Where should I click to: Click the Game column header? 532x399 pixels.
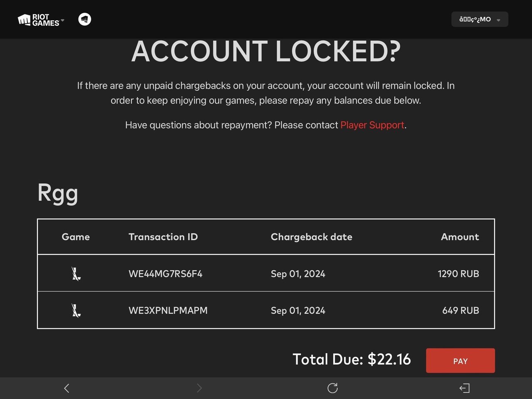pos(76,237)
